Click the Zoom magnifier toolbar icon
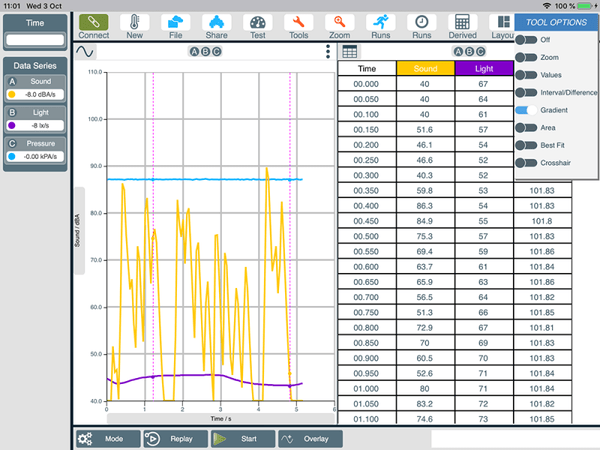Image resolution: width=600 pixels, height=450 pixels. tap(340, 21)
